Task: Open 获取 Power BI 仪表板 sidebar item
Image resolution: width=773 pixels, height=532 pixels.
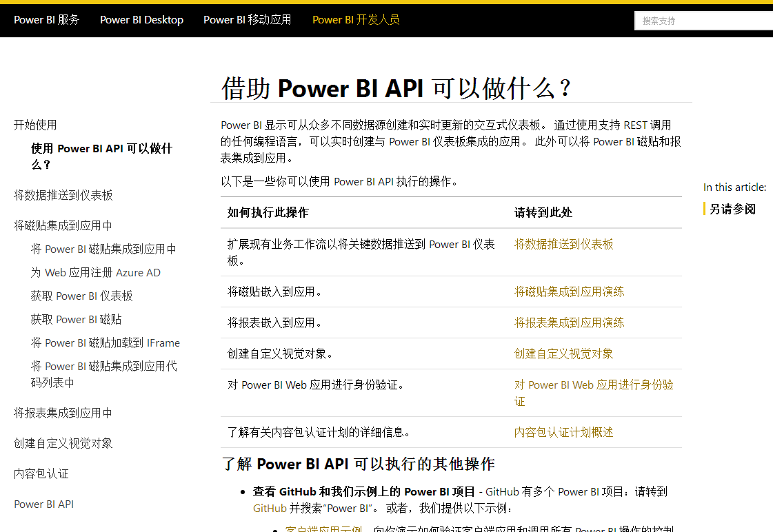Action: tap(82, 296)
